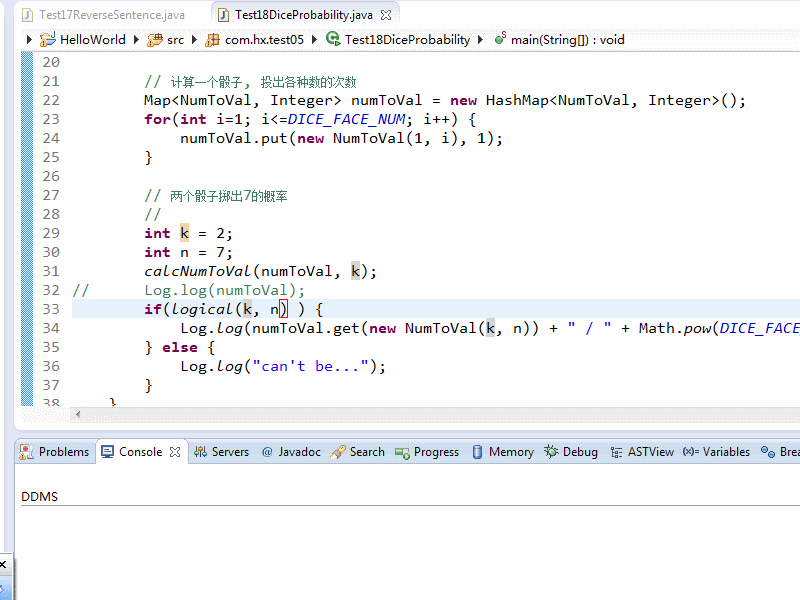
Task: Open the Debug view tab
Action: pyautogui.click(x=571, y=452)
